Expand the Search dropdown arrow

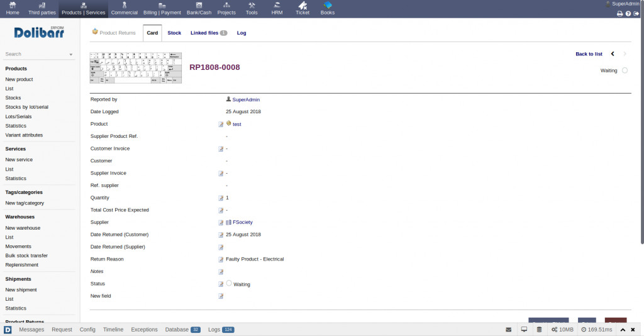pyautogui.click(x=70, y=54)
